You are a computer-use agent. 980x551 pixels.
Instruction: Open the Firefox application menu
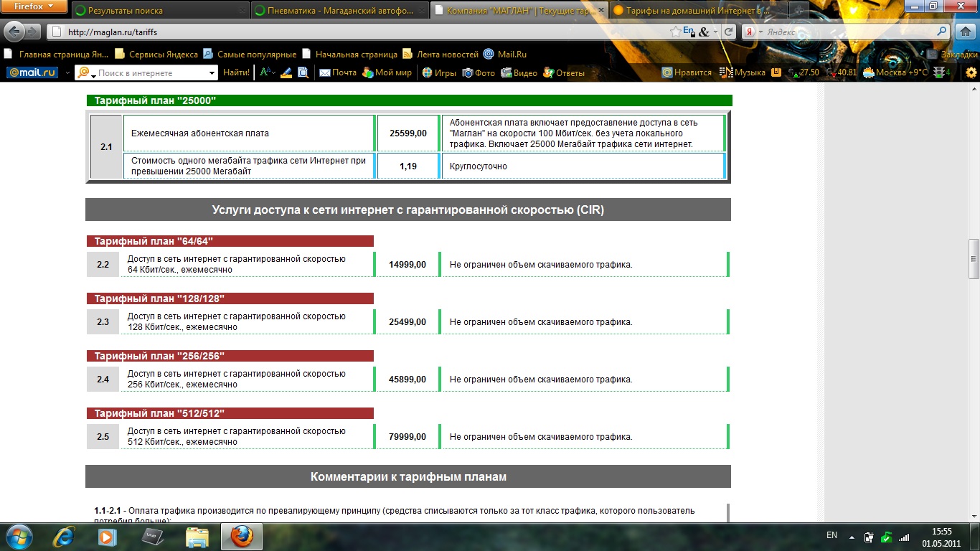pyautogui.click(x=34, y=7)
